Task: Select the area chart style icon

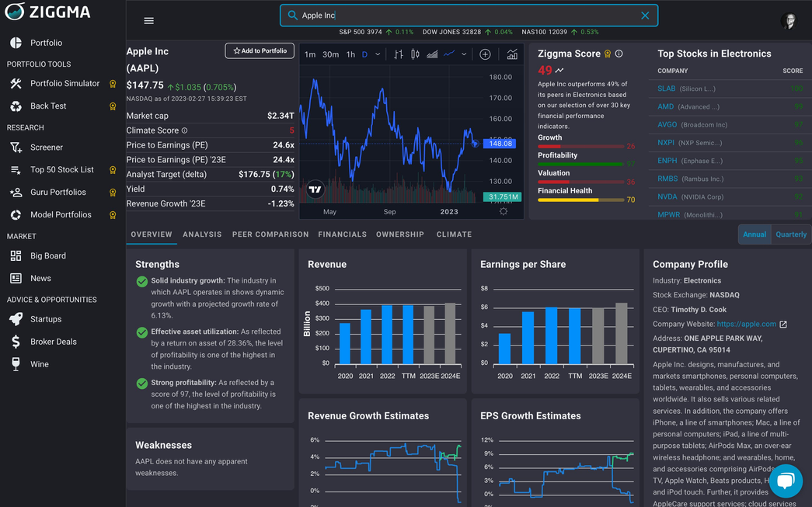Action: pyautogui.click(x=432, y=54)
